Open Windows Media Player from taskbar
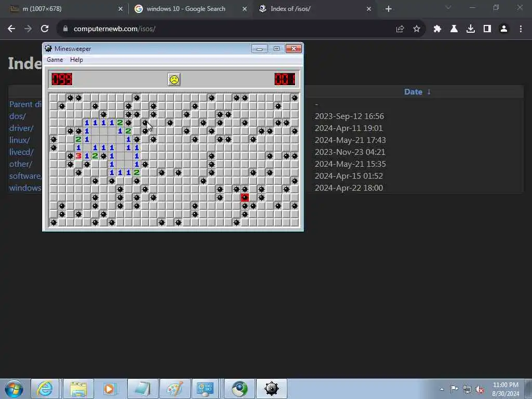Screen dimensions: 532x399 tap(109, 389)
